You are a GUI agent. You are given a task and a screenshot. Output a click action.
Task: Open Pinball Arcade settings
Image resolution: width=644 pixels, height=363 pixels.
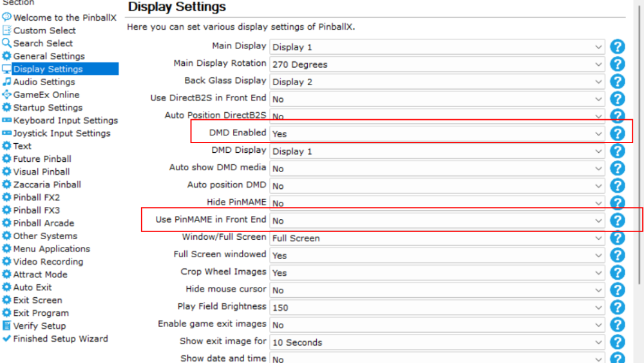point(44,223)
